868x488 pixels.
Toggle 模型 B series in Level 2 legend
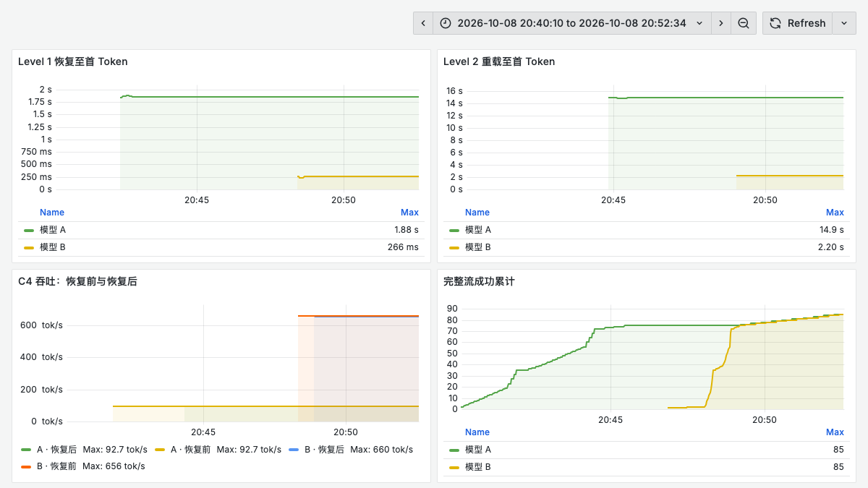coord(478,247)
